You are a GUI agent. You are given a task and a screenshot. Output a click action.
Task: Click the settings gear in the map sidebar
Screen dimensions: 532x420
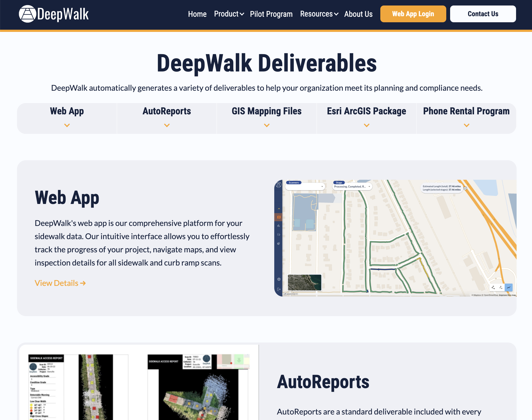(279, 279)
